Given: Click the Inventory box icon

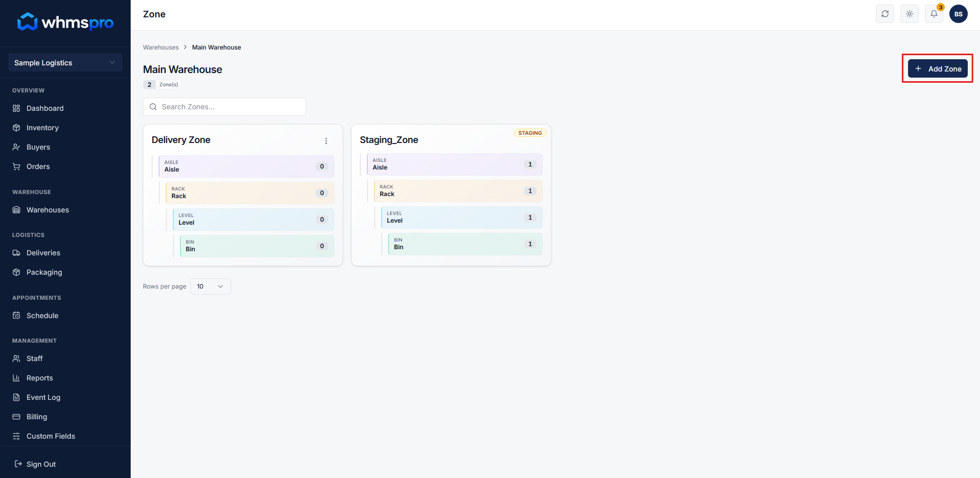Looking at the screenshot, I should (x=16, y=128).
